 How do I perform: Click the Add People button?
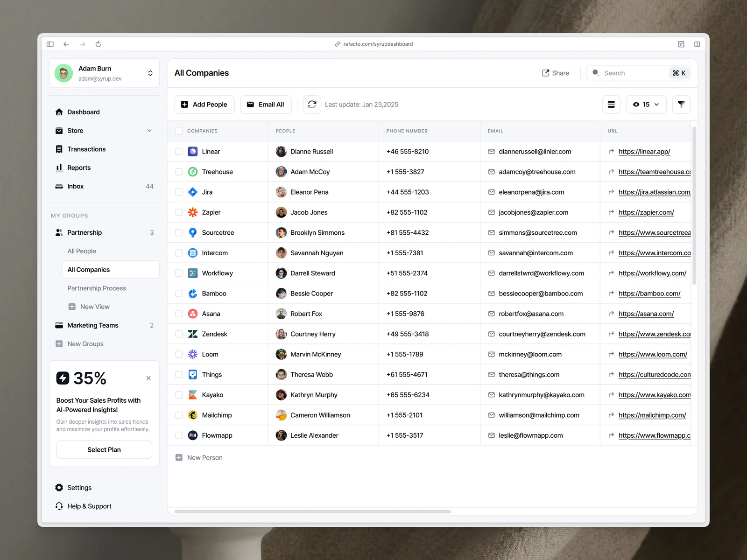[204, 105]
